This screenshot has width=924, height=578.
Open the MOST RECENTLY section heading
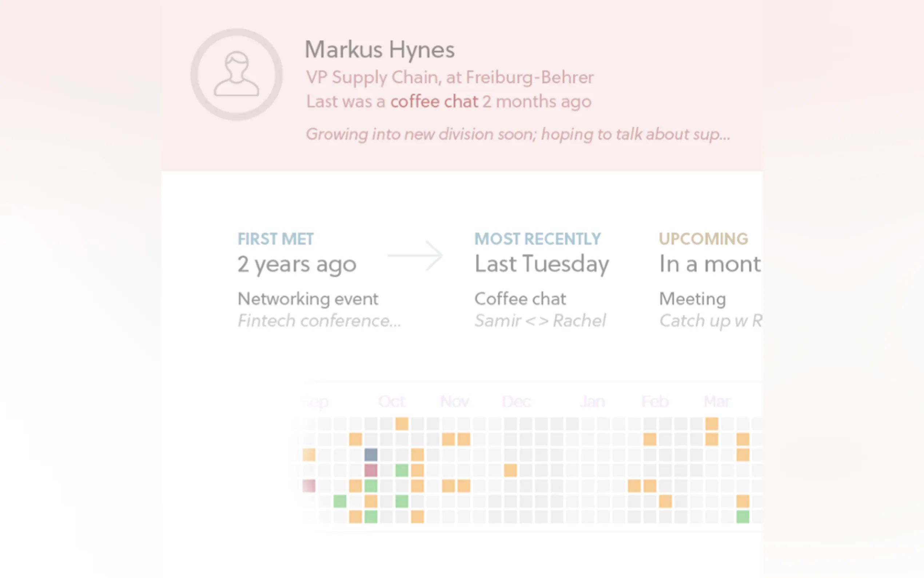(537, 239)
